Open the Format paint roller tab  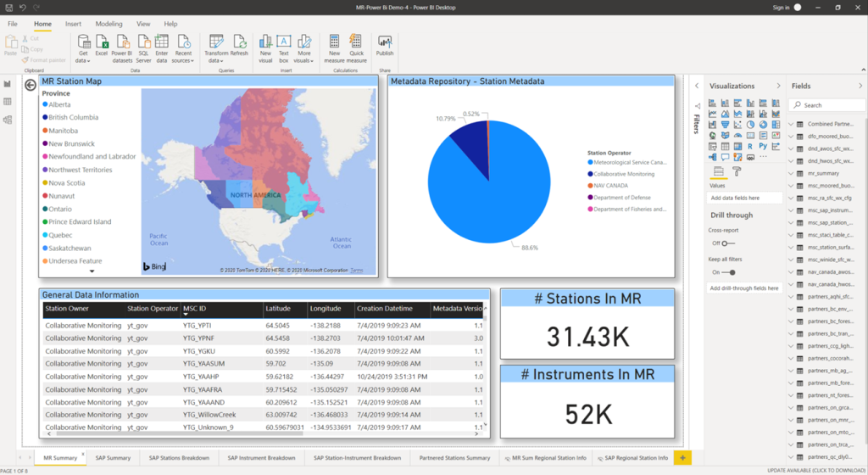736,171
